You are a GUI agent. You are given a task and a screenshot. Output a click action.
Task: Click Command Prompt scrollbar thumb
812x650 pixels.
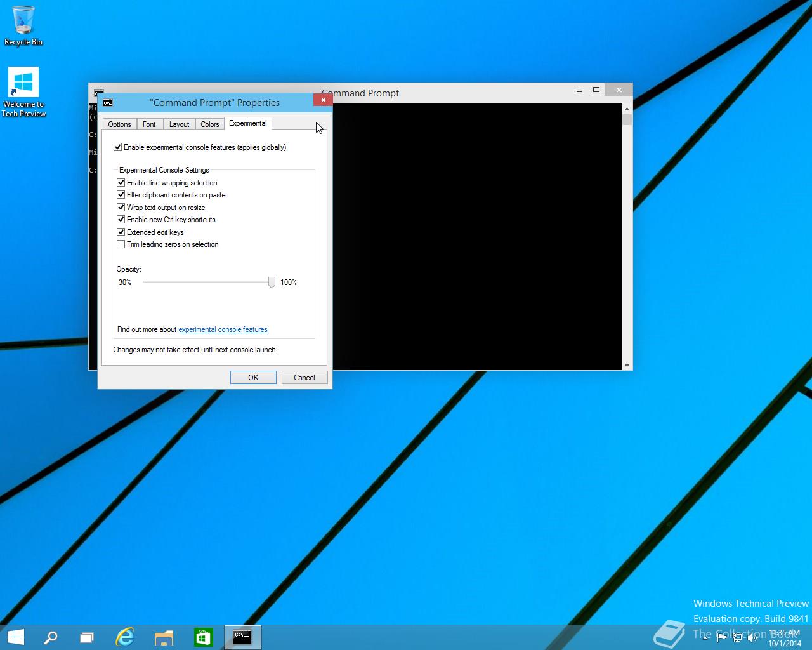pos(627,120)
